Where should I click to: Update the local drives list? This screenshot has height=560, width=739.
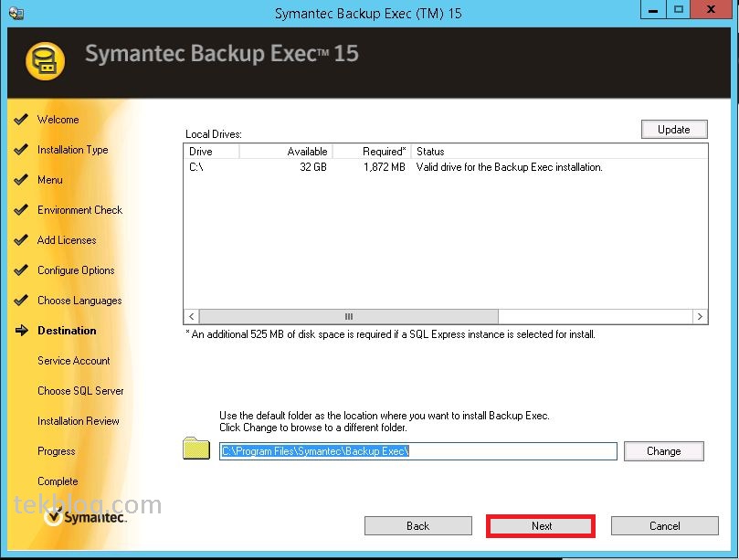674,129
